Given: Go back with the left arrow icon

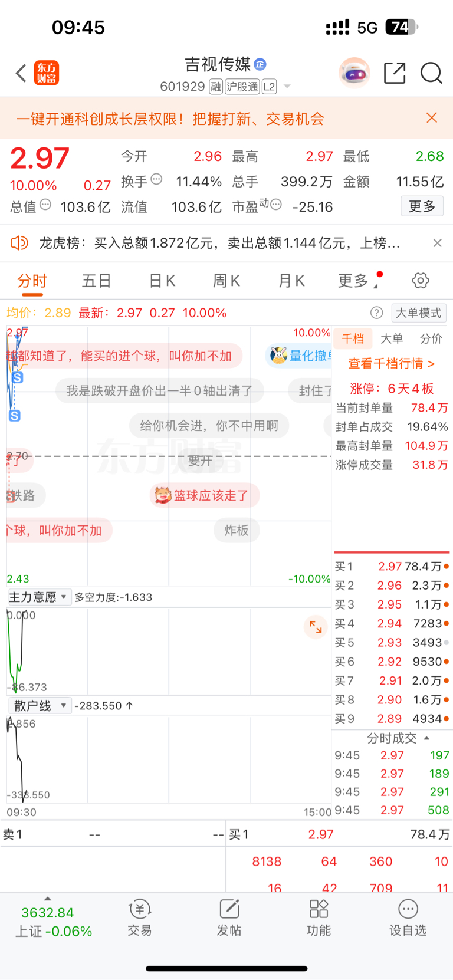Looking at the screenshot, I should pos(21,73).
